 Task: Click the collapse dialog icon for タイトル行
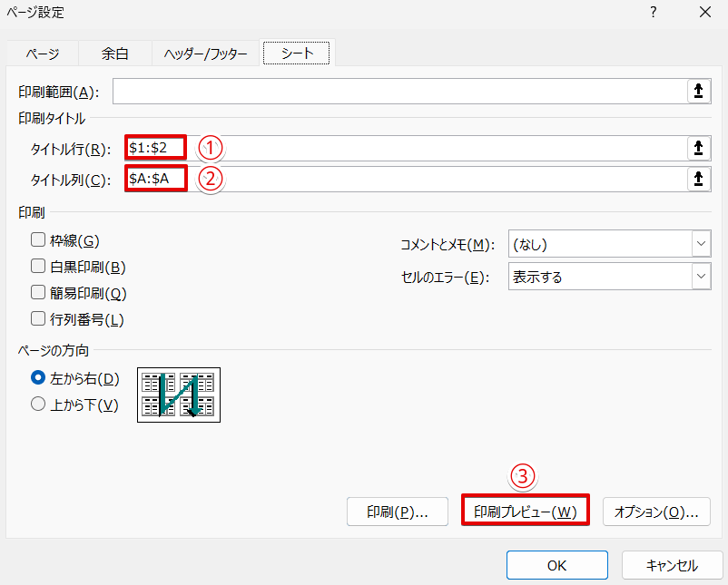pos(698,147)
